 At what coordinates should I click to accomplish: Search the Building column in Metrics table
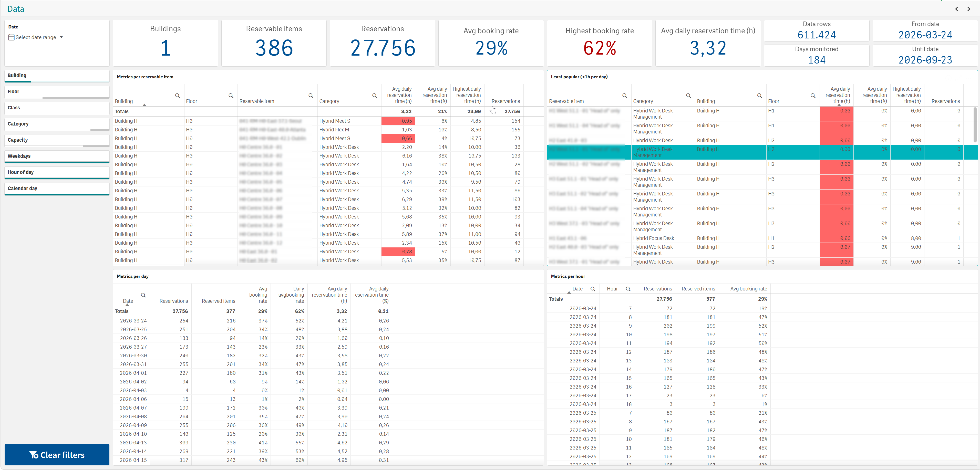pyautogui.click(x=177, y=96)
